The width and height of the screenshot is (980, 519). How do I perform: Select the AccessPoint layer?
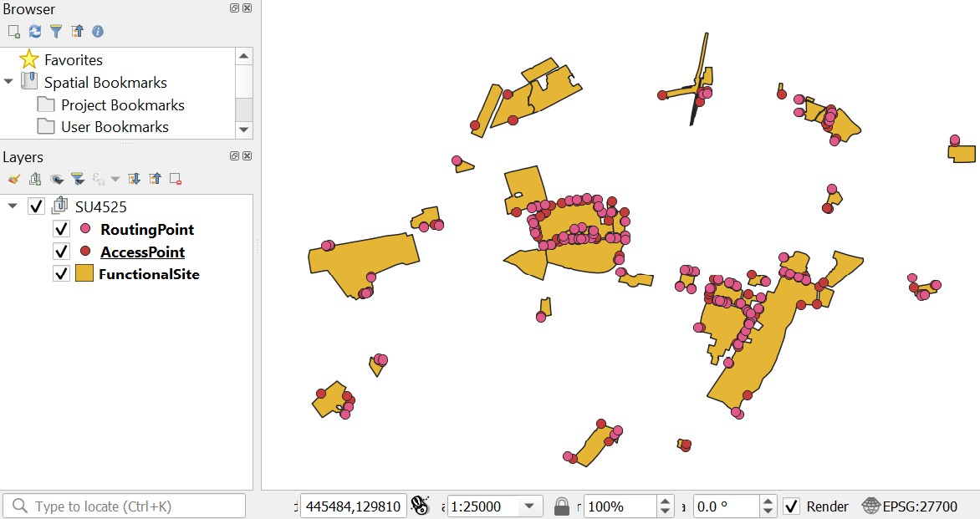[140, 251]
